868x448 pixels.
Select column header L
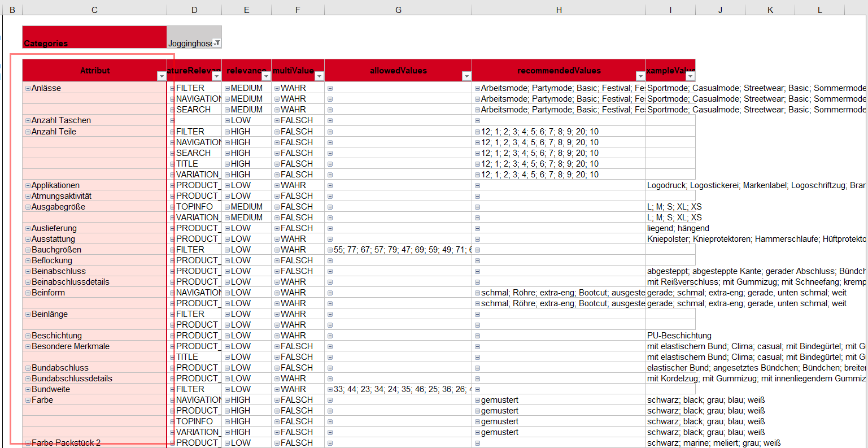pyautogui.click(x=819, y=10)
